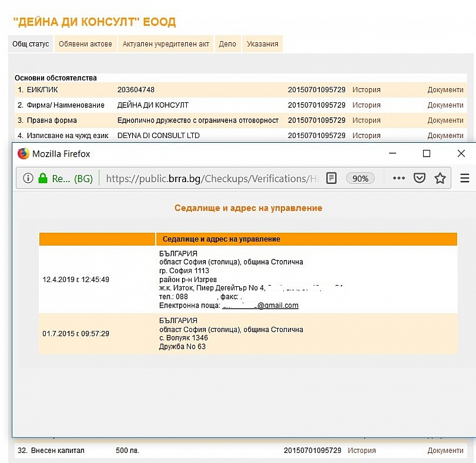Maximize the Mozilla Firefox window
The image size is (476, 463).
click(427, 154)
